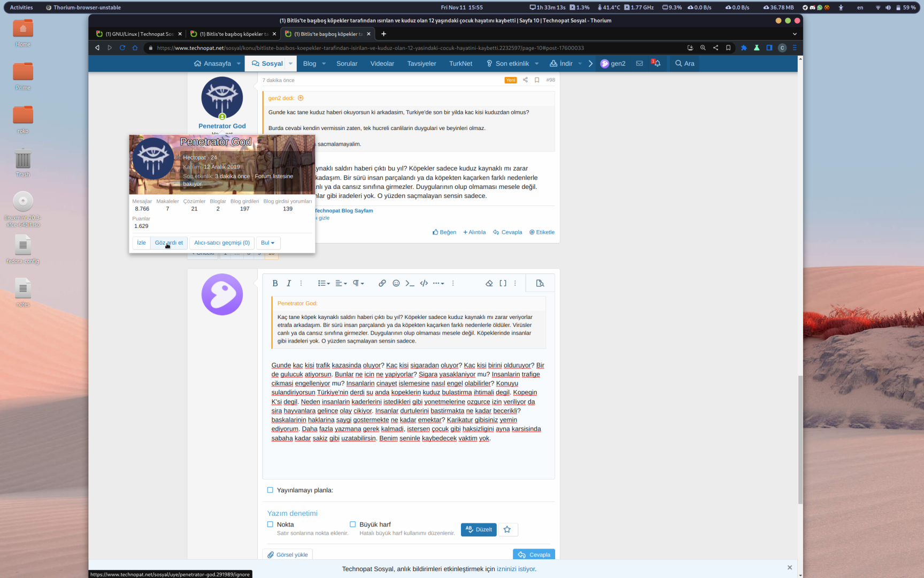Open the browser share icon in the address bar
924x578 pixels.
[x=715, y=48]
